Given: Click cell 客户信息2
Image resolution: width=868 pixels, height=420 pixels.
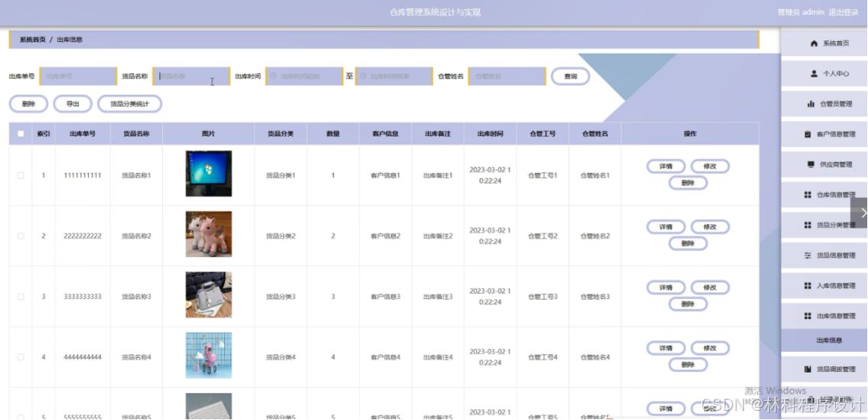Looking at the screenshot, I should point(385,236).
